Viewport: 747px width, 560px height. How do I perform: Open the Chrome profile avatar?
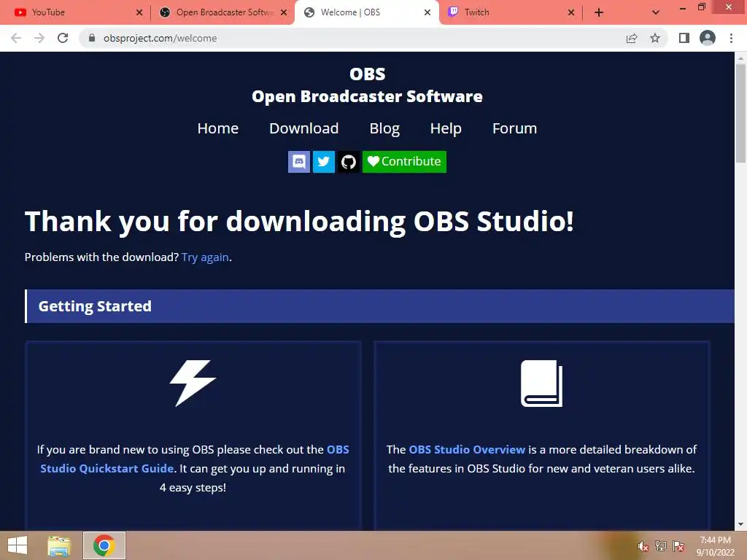(x=708, y=38)
